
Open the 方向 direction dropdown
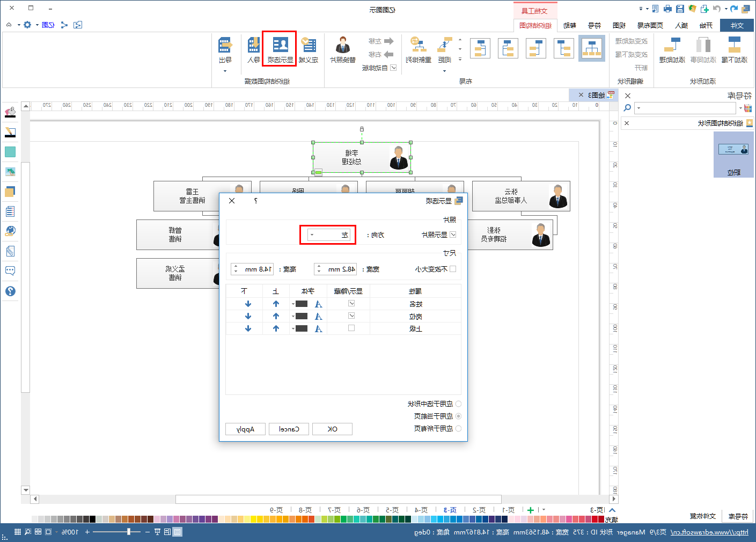(329, 235)
